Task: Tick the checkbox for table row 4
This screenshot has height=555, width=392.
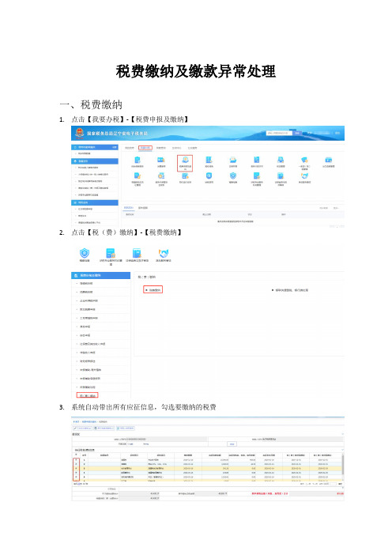Action: click(x=76, y=473)
